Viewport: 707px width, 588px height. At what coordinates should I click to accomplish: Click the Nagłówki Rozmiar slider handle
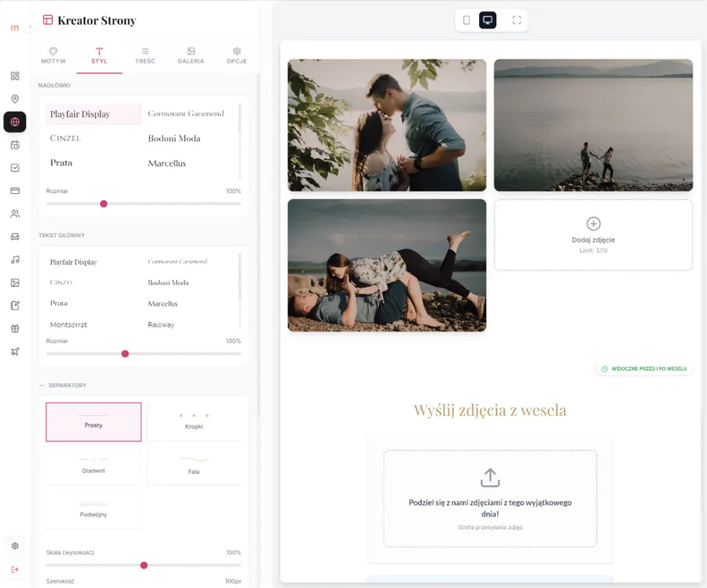pos(104,203)
